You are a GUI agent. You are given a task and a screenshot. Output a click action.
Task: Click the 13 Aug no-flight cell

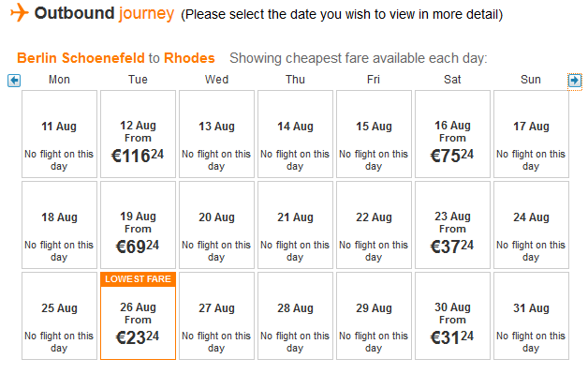click(216, 134)
